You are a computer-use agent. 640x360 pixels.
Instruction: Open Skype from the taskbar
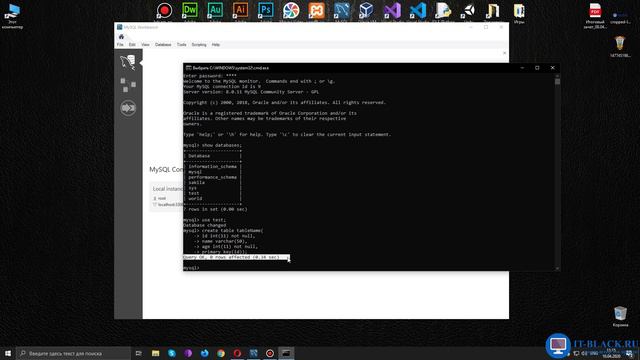(172, 353)
